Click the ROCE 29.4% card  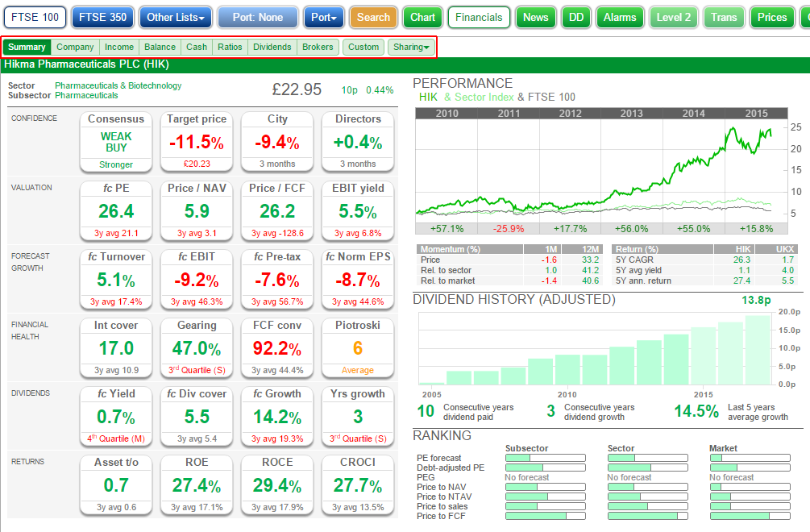[277, 485]
